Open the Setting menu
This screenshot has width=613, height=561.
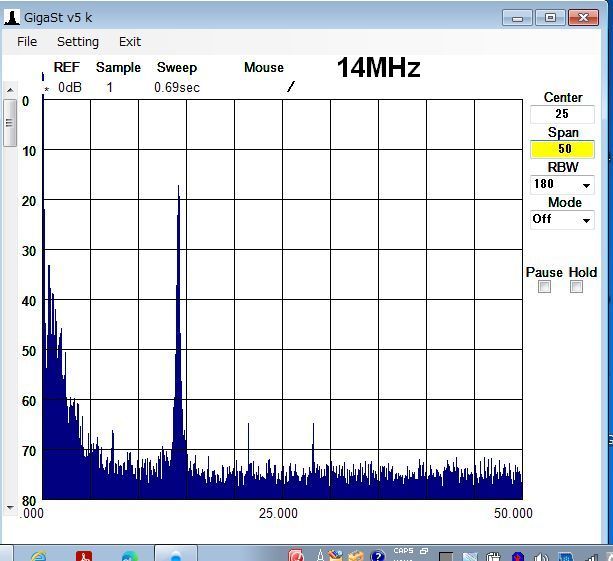[x=77, y=42]
